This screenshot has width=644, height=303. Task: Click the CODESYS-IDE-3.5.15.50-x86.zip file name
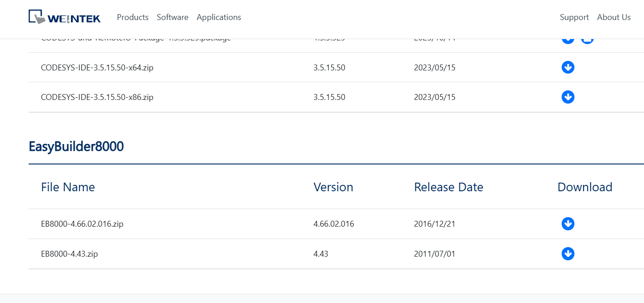click(x=97, y=97)
